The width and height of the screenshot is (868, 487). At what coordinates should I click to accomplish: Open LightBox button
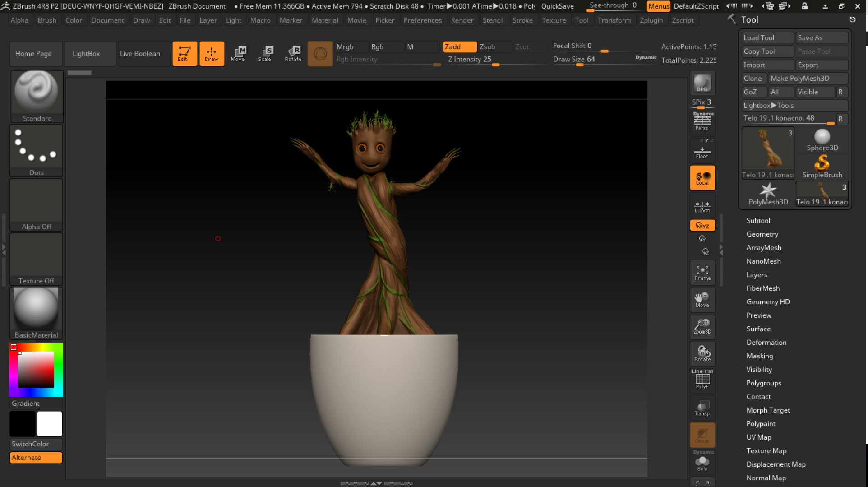[x=90, y=54]
